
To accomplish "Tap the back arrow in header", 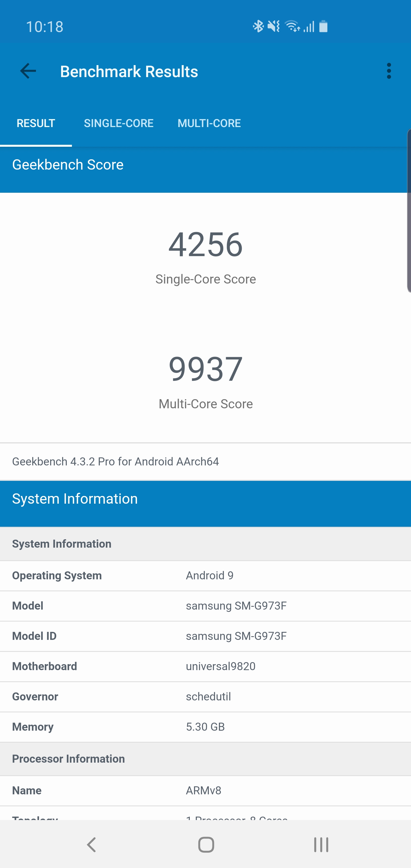I will click(x=28, y=71).
